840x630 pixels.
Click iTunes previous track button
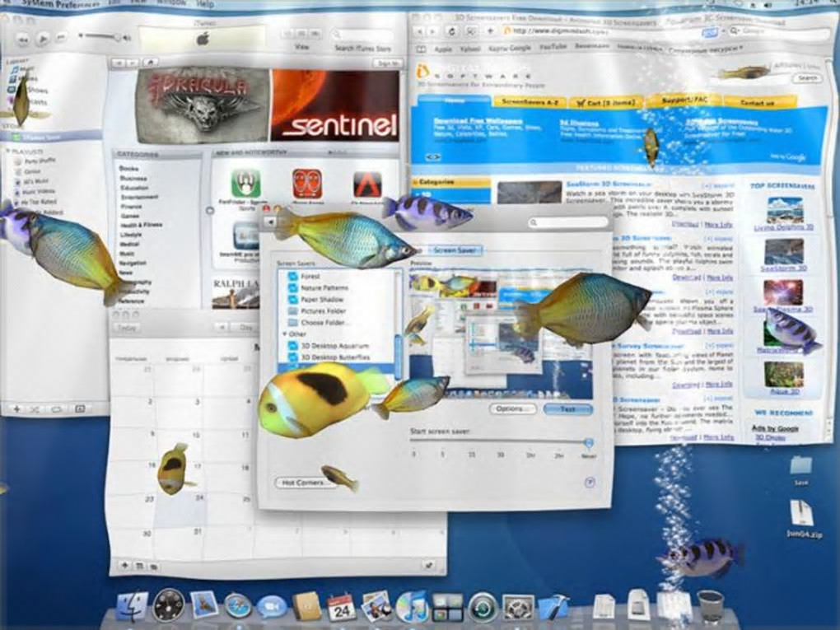(x=23, y=39)
